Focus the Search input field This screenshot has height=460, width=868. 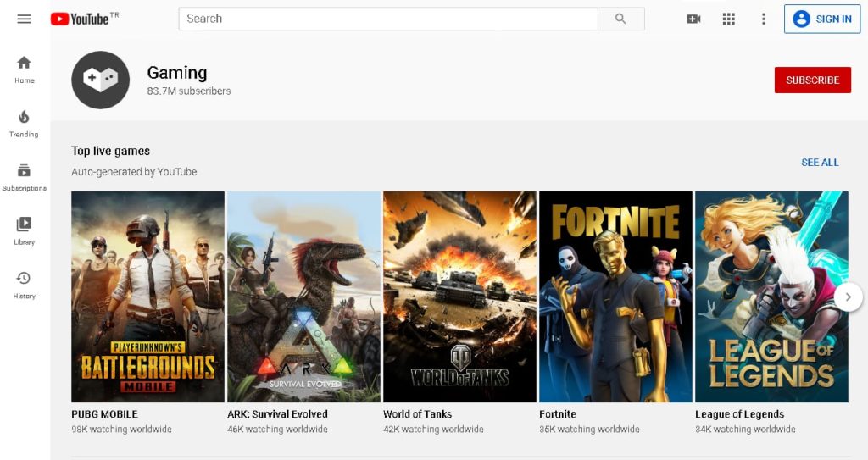coord(388,19)
